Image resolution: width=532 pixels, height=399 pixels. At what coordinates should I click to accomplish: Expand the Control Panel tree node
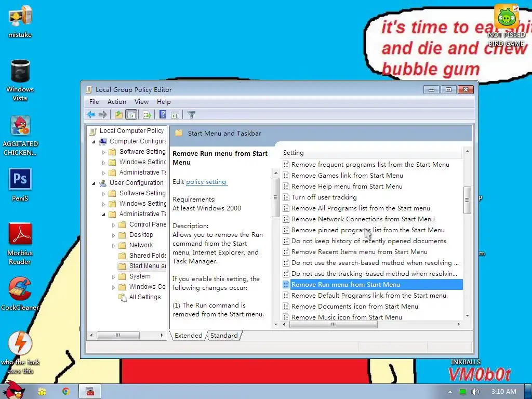pos(113,225)
